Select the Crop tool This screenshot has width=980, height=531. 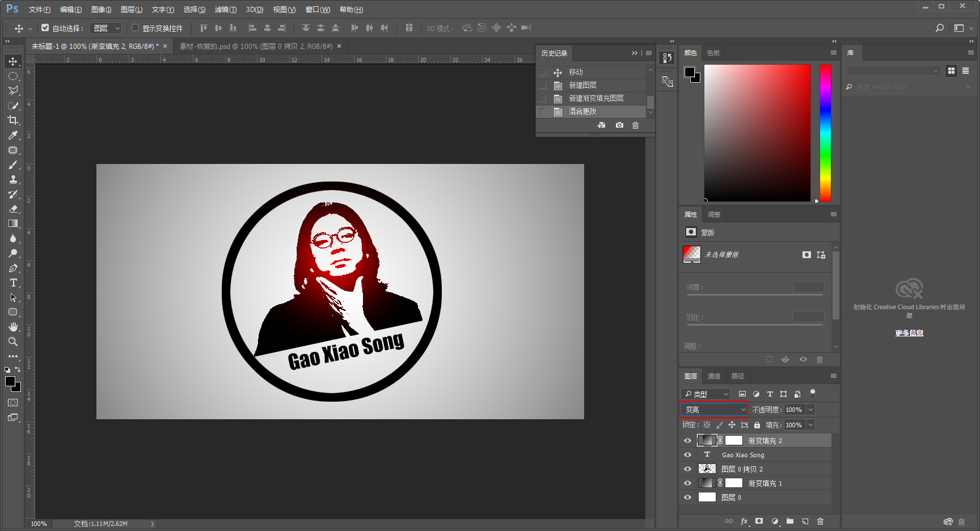[13, 120]
